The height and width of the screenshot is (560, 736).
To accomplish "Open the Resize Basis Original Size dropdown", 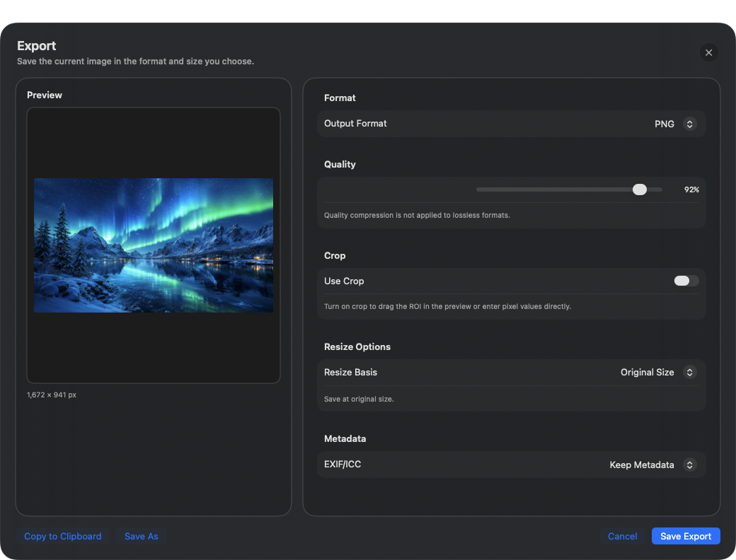I will (658, 372).
